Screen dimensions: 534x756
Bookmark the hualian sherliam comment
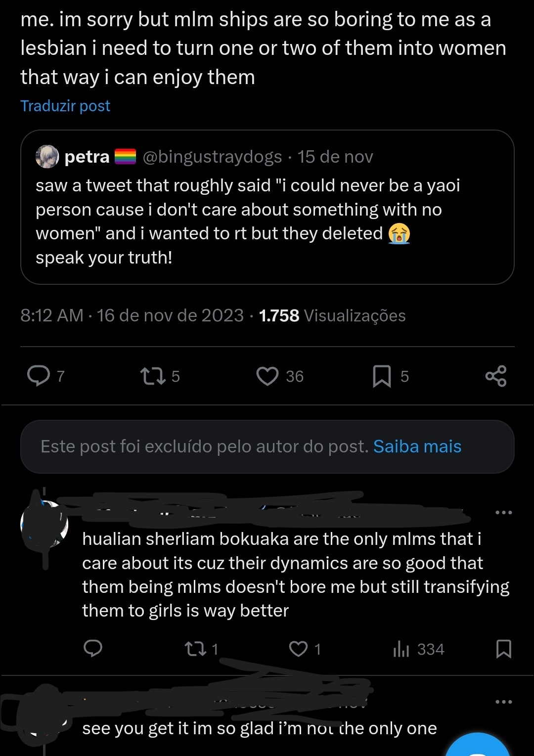pyautogui.click(x=503, y=648)
